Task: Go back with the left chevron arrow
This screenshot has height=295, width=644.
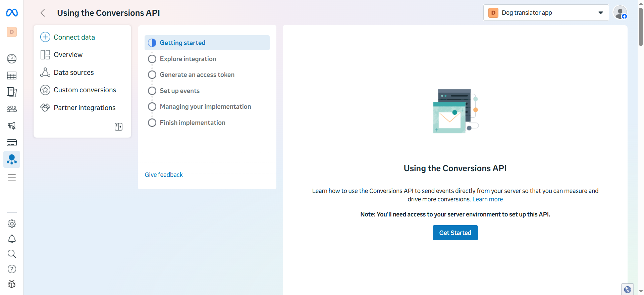Action: click(x=43, y=13)
